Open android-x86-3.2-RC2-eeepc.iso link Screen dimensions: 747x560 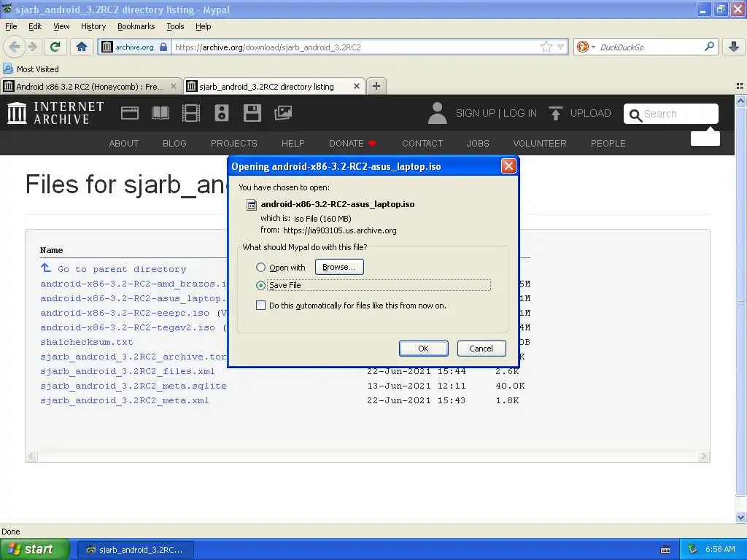point(124,313)
